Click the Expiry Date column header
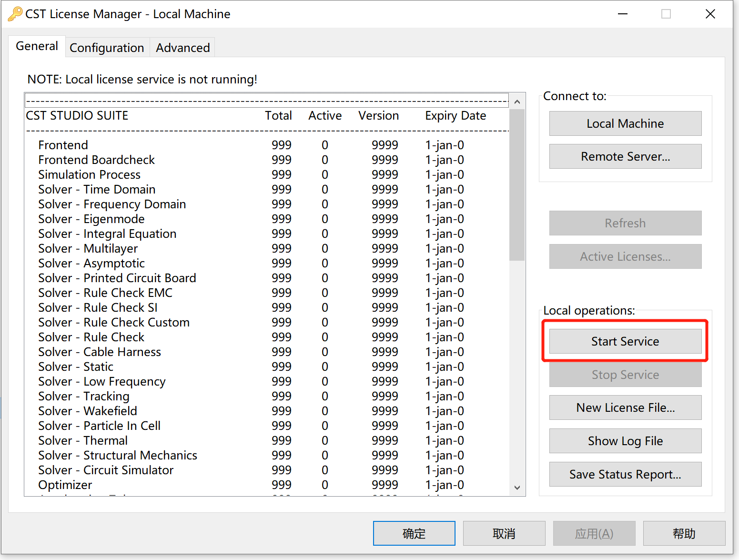The height and width of the screenshot is (560, 739). click(x=456, y=116)
